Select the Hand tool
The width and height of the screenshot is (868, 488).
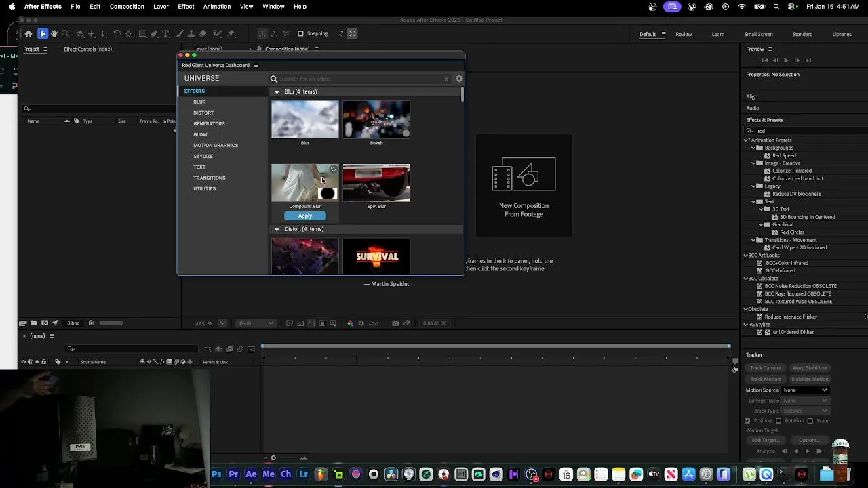[54, 33]
